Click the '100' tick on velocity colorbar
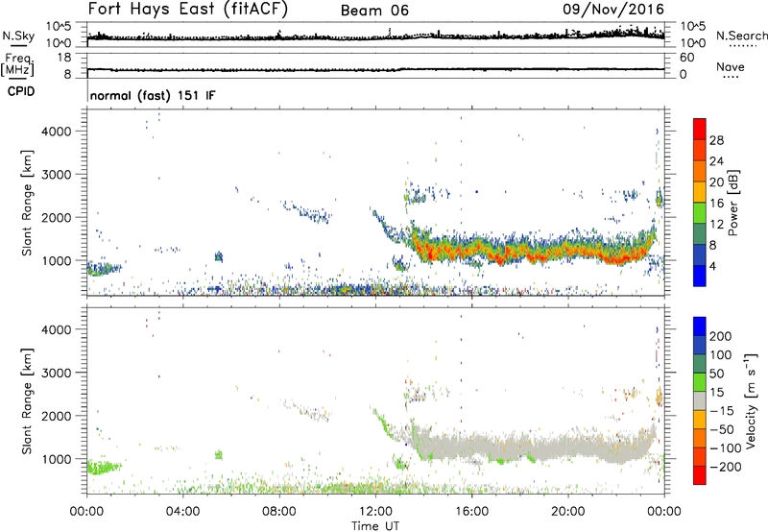Screen dimensions: 768x532 pos(721,354)
